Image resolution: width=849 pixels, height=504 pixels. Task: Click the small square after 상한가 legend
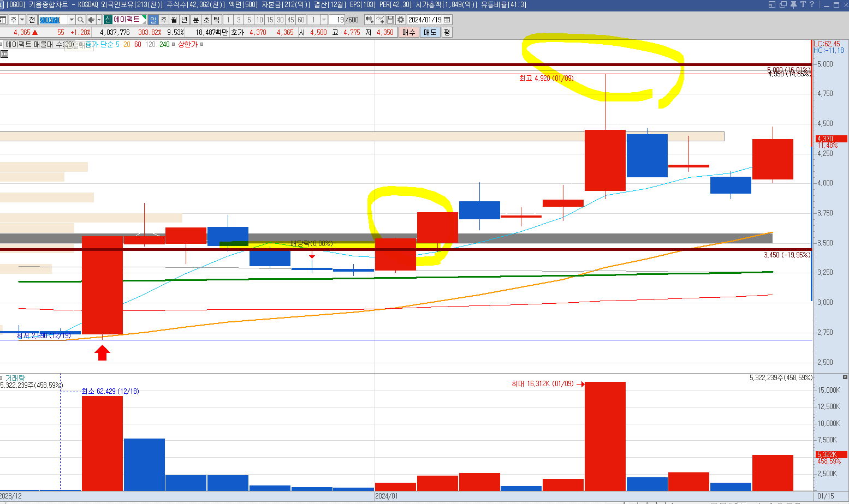point(202,44)
